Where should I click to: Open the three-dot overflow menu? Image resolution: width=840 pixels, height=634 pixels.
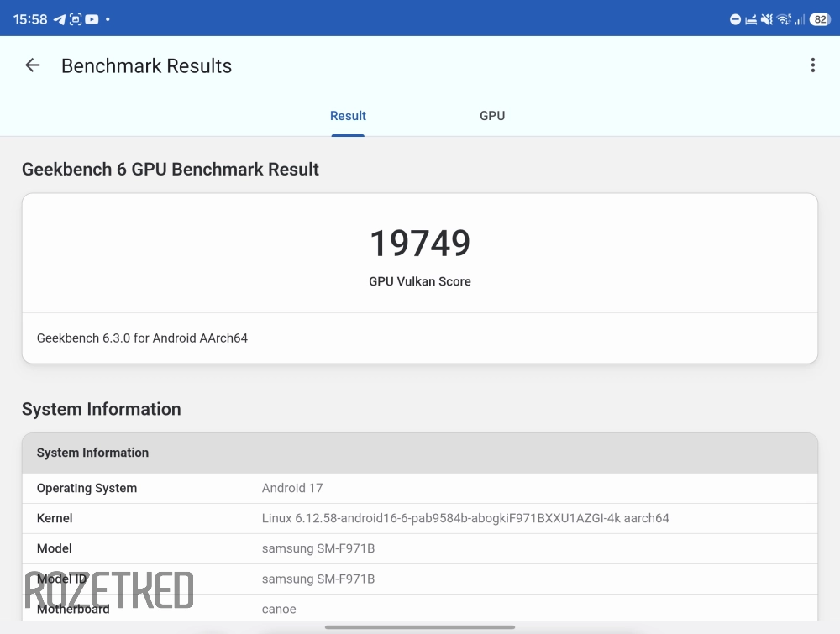(812, 65)
